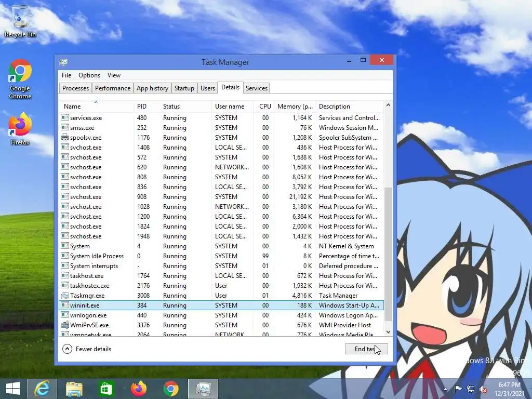532x399 pixels.
Task: Click the spoolsv.exe printer icon
Action: point(65,137)
